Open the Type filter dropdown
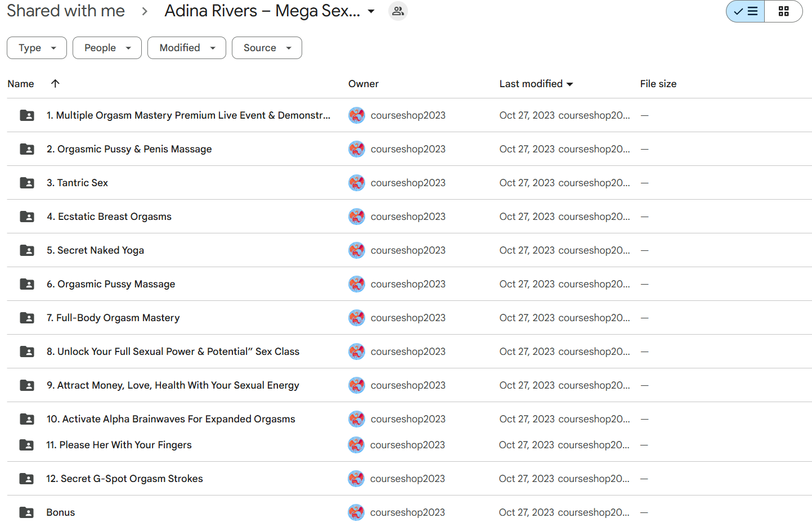 pyautogui.click(x=37, y=48)
